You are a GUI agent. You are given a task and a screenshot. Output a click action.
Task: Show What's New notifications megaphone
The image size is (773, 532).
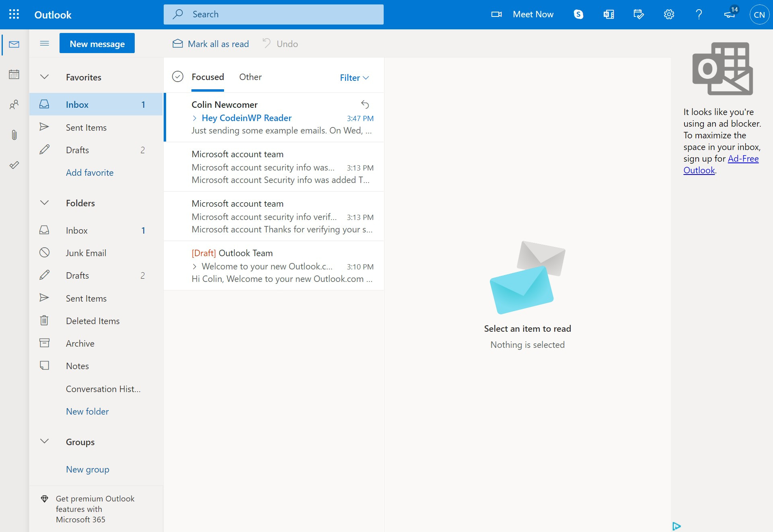729,14
